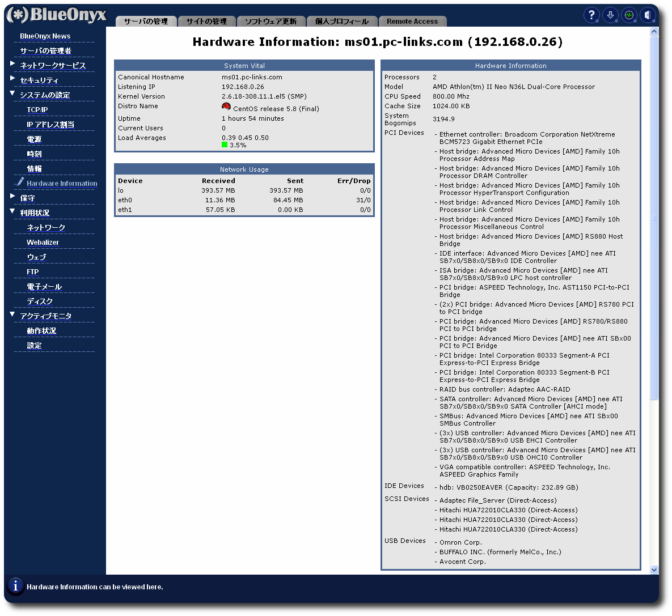Expand the ネットワークサービス menu arrow
The height and width of the screenshot is (616, 672).
pyautogui.click(x=12, y=64)
